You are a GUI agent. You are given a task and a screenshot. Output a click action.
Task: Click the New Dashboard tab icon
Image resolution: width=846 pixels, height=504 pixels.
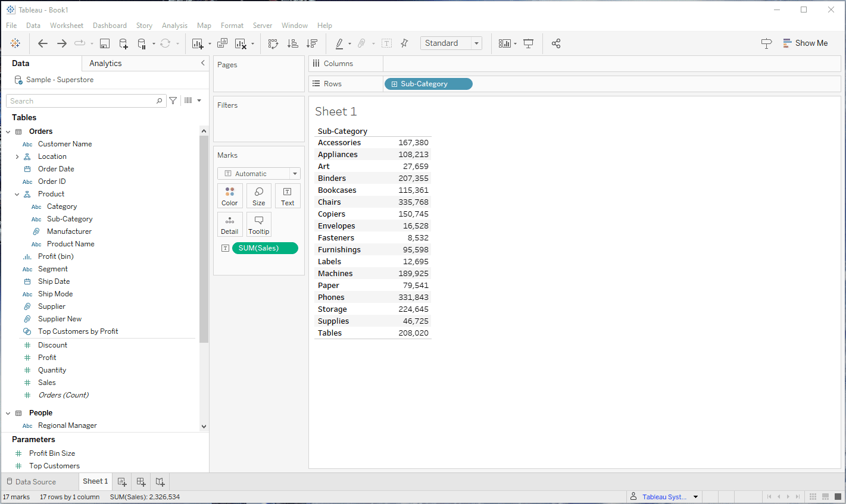[x=141, y=481]
